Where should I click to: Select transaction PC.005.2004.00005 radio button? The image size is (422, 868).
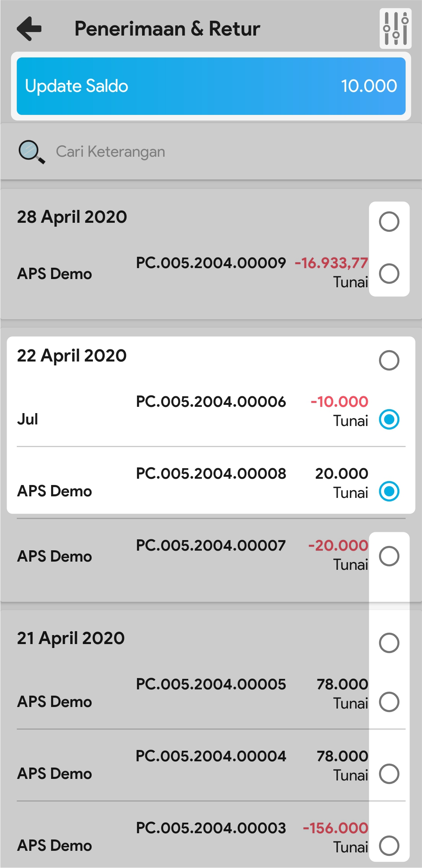389,702
